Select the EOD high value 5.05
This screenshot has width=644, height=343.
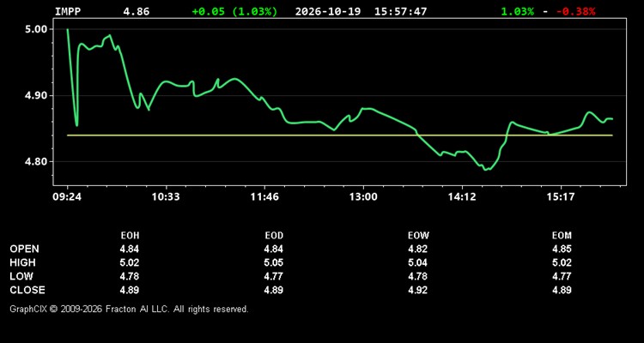pyautogui.click(x=274, y=262)
